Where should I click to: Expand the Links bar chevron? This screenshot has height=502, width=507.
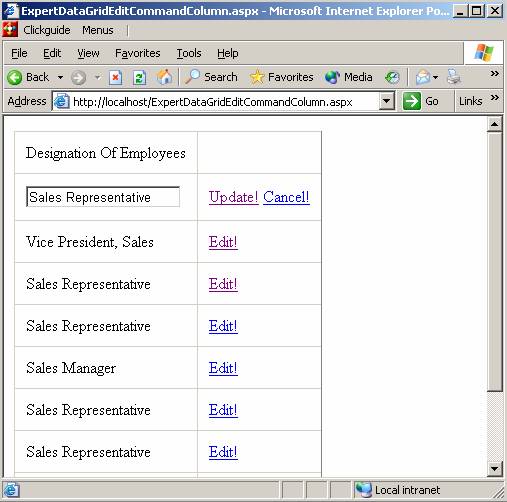click(x=495, y=98)
